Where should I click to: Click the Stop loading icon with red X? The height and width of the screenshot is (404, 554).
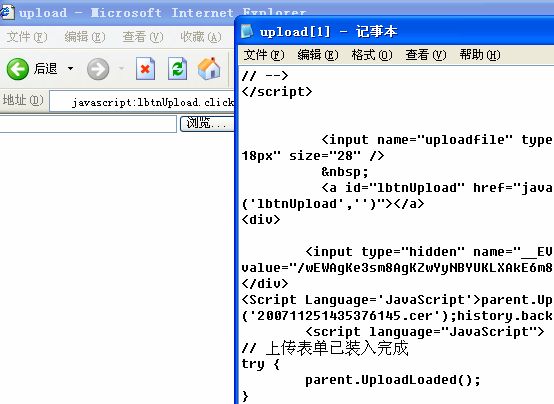(145, 69)
